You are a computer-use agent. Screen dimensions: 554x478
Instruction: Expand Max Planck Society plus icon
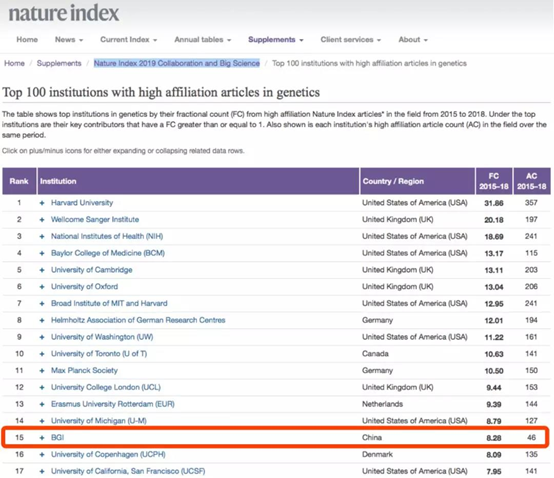pyautogui.click(x=42, y=371)
